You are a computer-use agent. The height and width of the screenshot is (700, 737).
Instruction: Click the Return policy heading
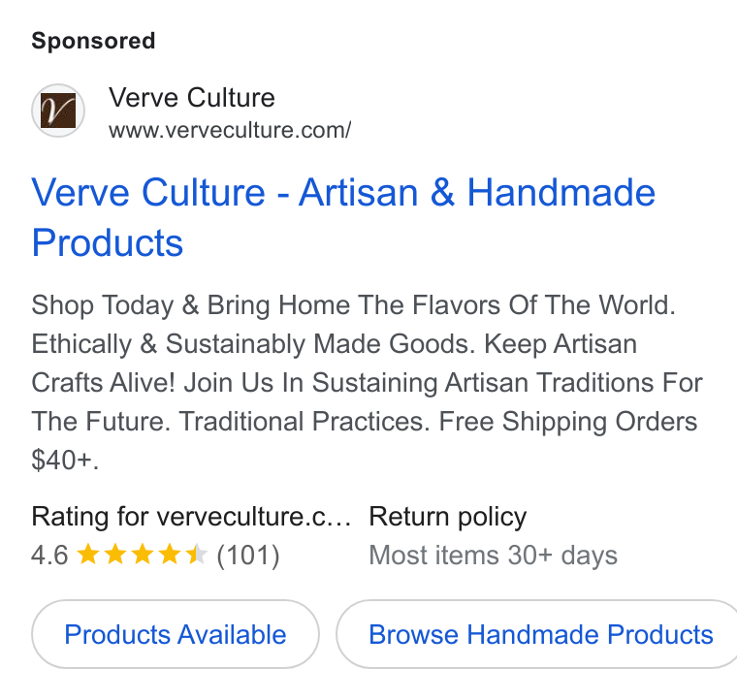pos(447,517)
